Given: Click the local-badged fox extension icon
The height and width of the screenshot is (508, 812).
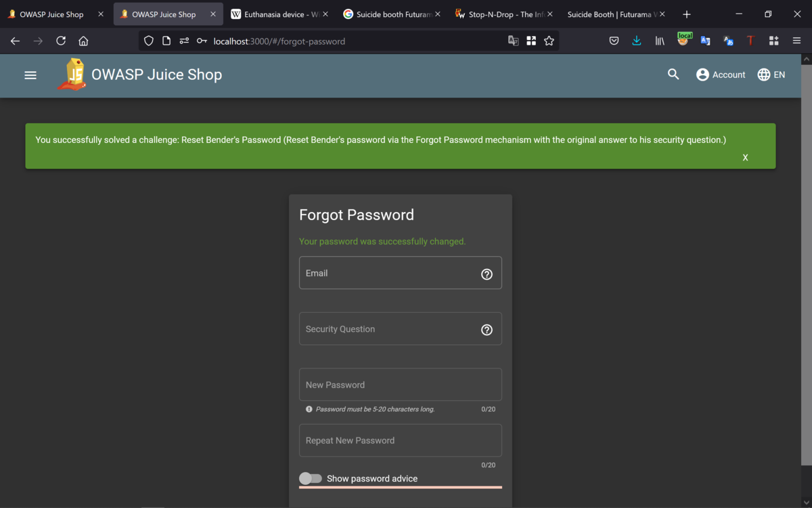Looking at the screenshot, I should (x=683, y=40).
